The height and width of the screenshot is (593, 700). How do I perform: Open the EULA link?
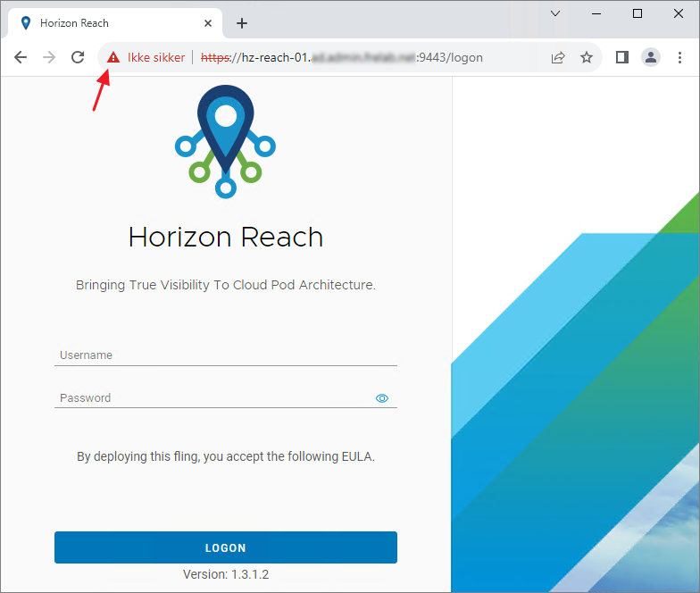tap(357, 456)
